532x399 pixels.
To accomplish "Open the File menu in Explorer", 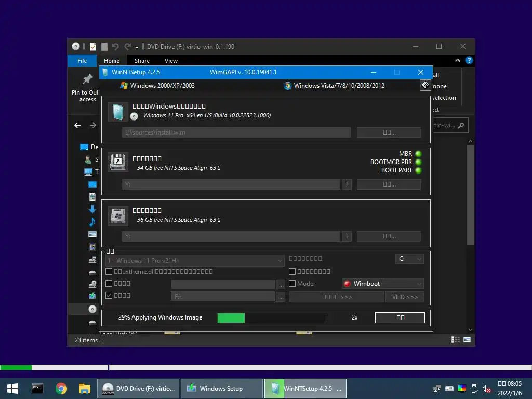I will [x=82, y=61].
